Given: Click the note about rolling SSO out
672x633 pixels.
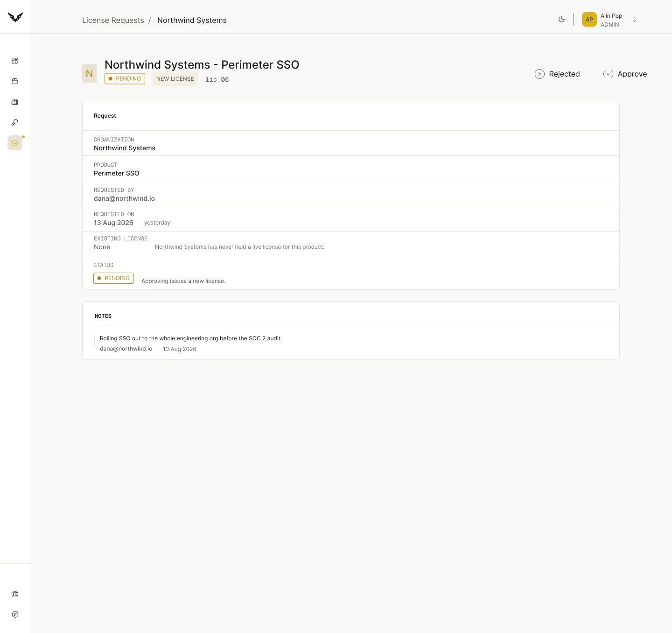Looking at the screenshot, I should tap(191, 338).
